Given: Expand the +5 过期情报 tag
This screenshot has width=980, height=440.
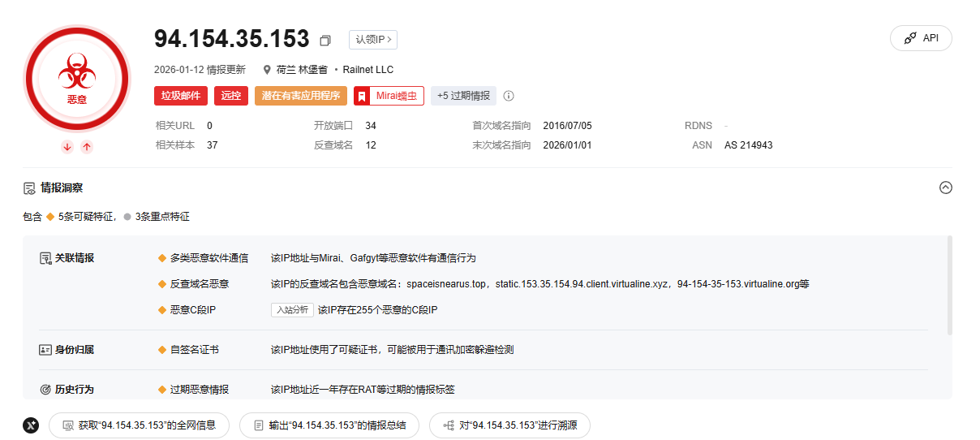Looking at the screenshot, I should [x=463, y=96].
